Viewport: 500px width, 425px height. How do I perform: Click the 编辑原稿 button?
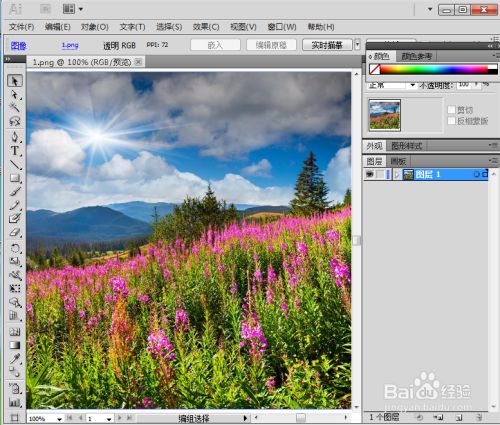coord(271,45)
